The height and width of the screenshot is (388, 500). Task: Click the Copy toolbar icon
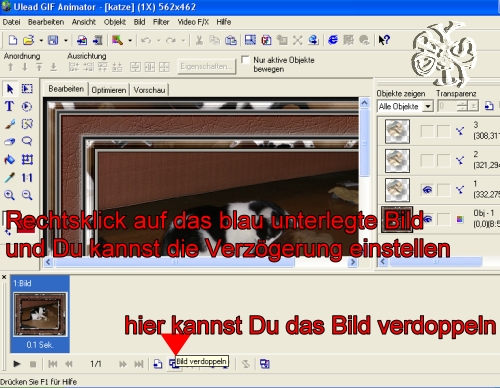[214, 40]
